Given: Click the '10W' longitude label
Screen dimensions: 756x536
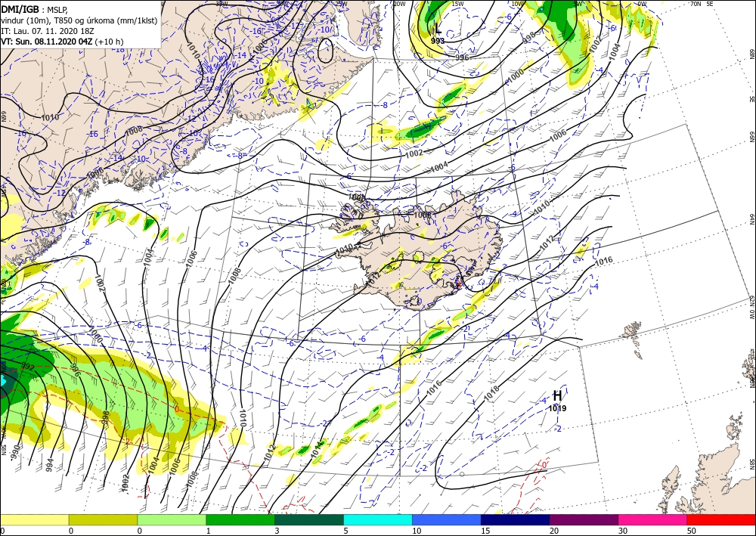Looking at the screenshot, I should (517, 4).
